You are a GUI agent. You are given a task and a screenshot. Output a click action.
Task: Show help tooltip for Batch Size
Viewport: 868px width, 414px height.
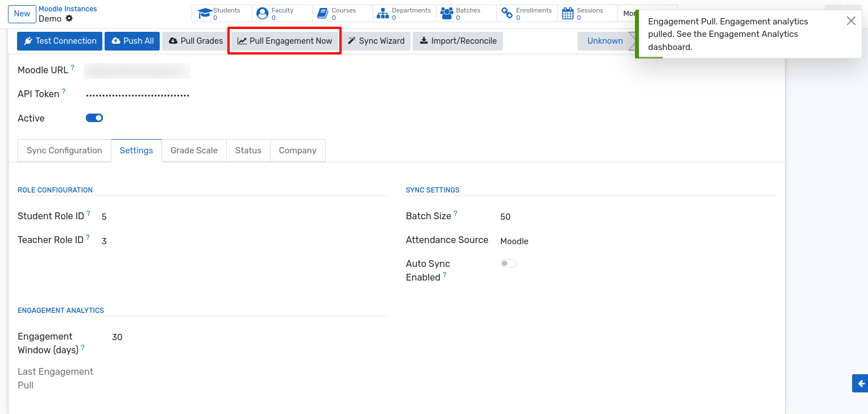(x=455, y=213)
